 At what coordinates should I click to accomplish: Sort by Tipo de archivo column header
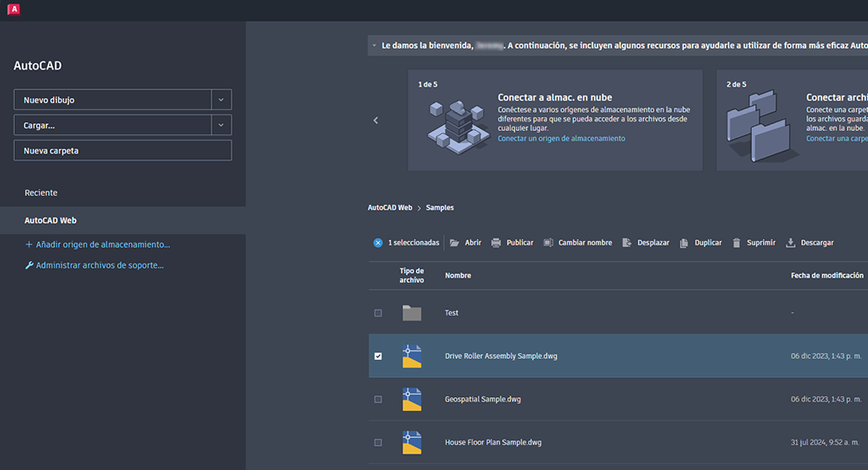pyautogui.click(x=412, y=275)
